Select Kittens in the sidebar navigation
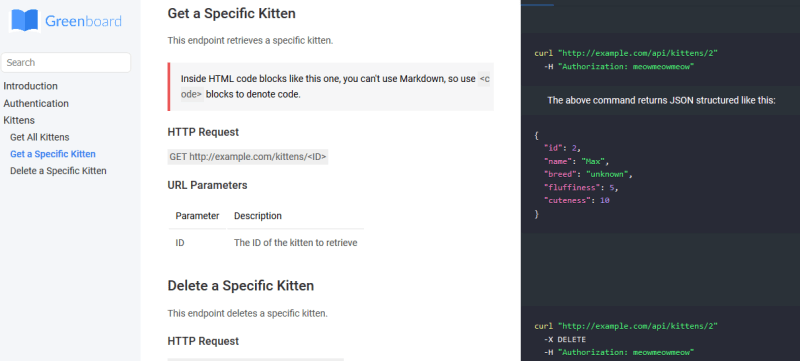This screenshot has width=800, height=361. (x=19, y=120)
